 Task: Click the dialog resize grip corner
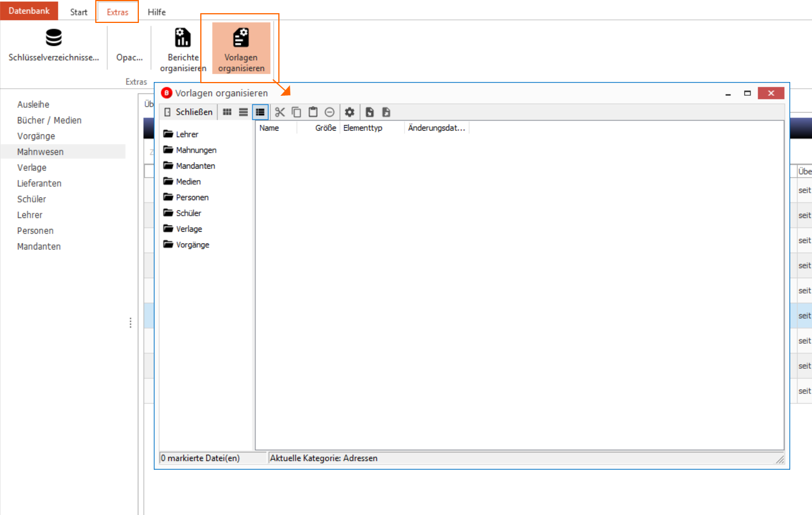point(780,459)
